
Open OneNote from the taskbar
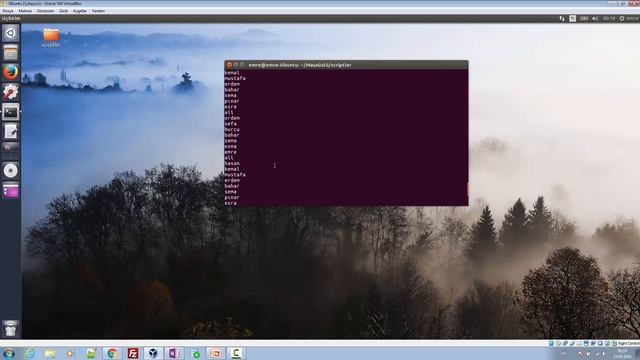point(174,353)
